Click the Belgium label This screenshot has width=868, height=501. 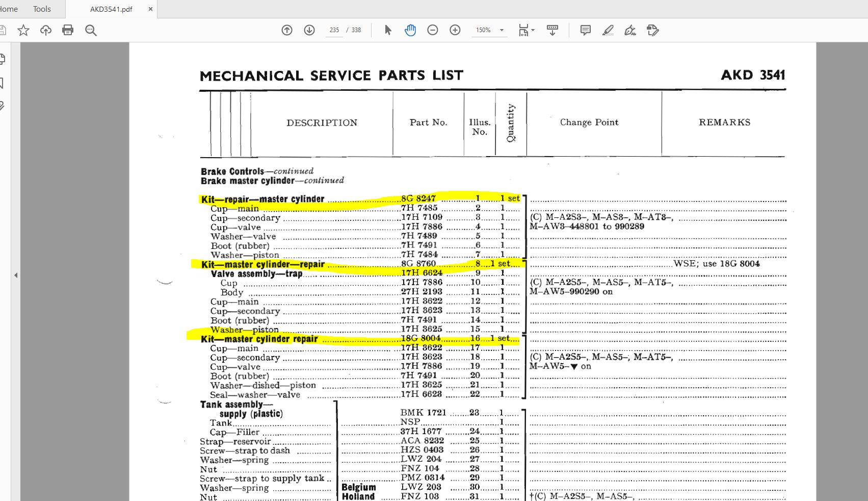358,487
